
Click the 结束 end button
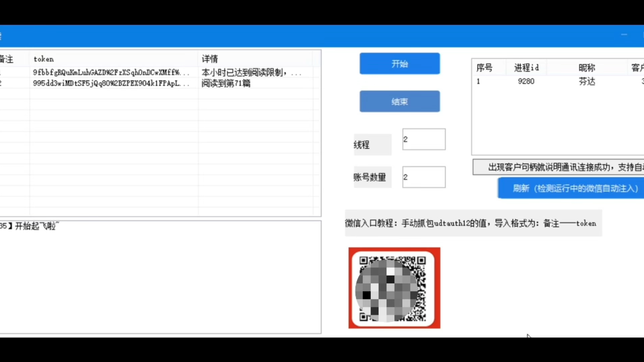(x=399, y=101)
